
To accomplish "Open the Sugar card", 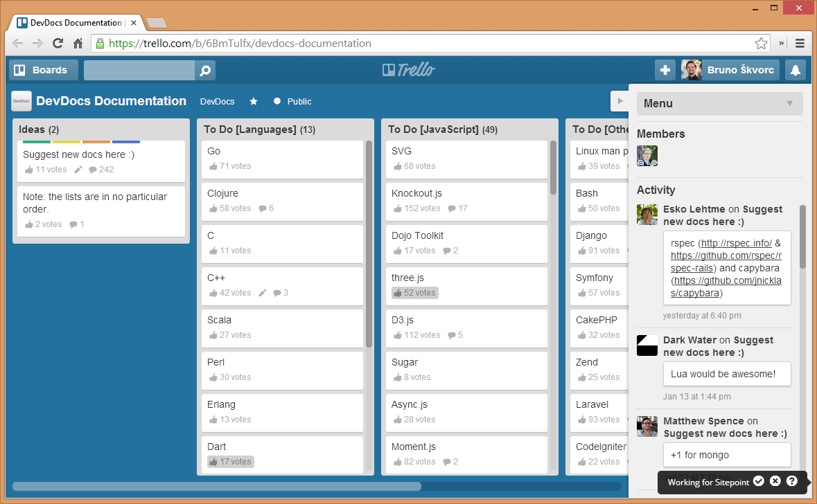I will (466, 370).
